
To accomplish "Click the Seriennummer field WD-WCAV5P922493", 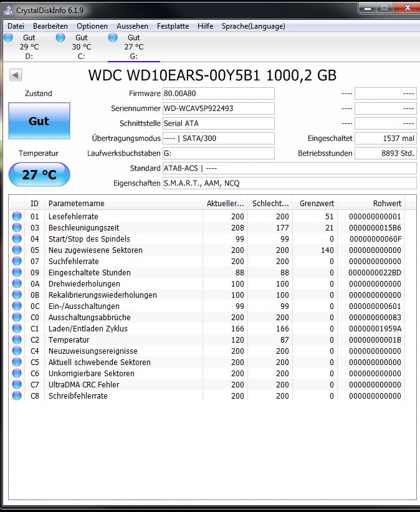I will [219, 108].
